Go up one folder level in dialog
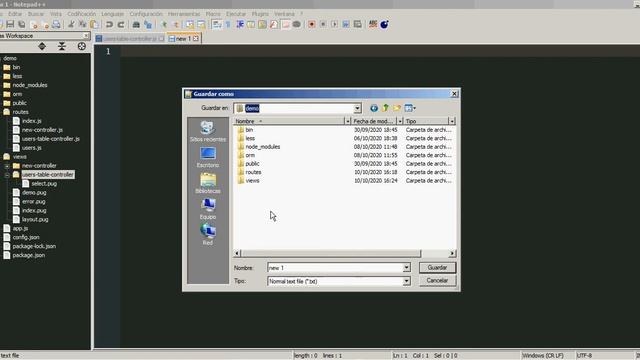640x360 pixels. tap(385, 108)
